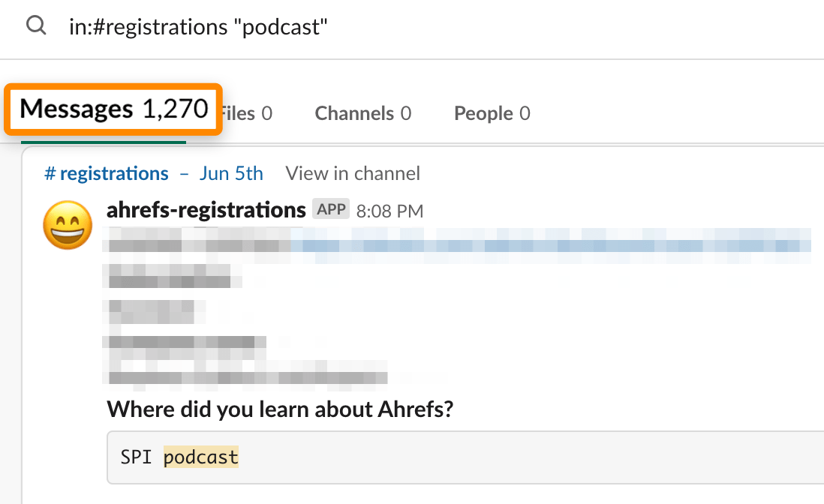Click the blurred blue link in the message
Viewport: 824px width, 504px height.
[525, 244]
